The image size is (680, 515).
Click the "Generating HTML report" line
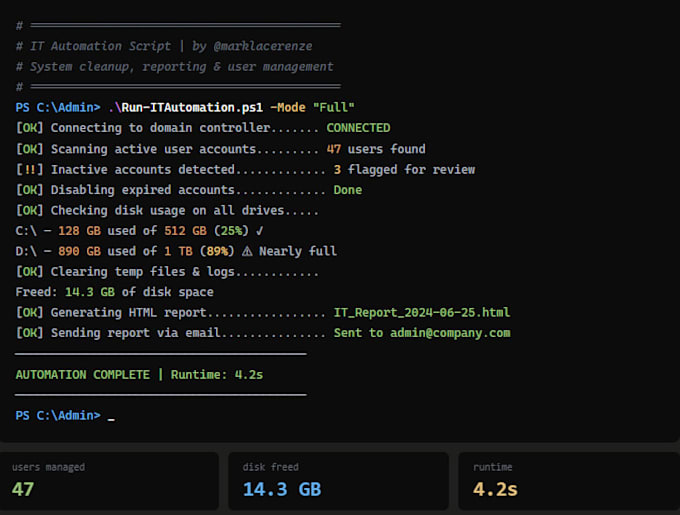[x=263, y=313]
